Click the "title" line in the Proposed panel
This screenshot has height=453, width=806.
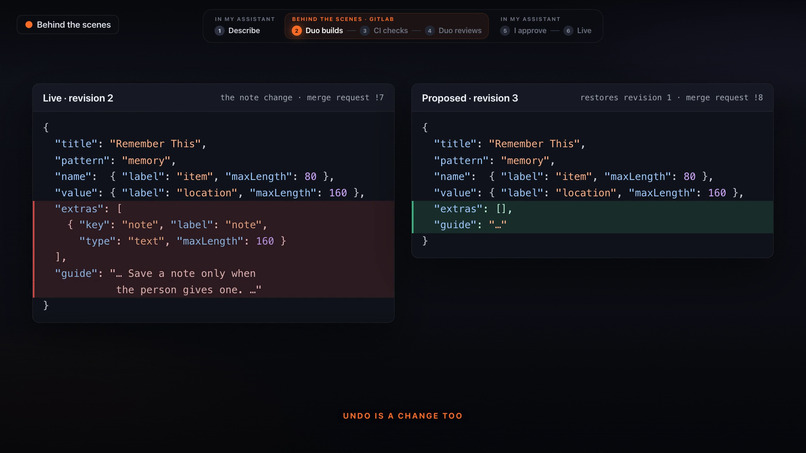coord(509,144)
